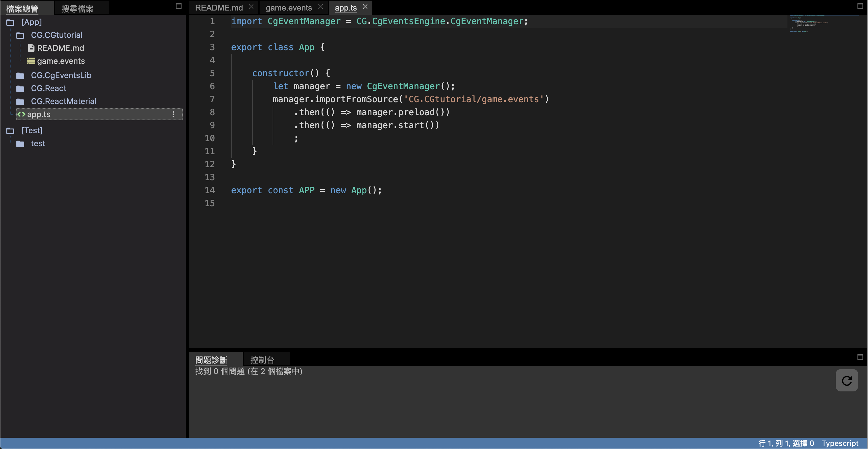Click the Typescript language indicator in status bar

point(840,443)
